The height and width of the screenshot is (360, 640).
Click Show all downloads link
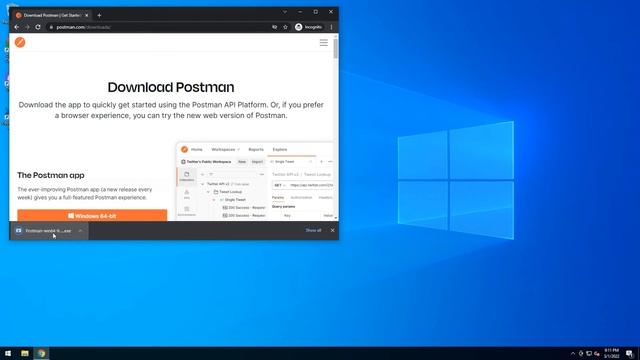click(x=313, y=231)
